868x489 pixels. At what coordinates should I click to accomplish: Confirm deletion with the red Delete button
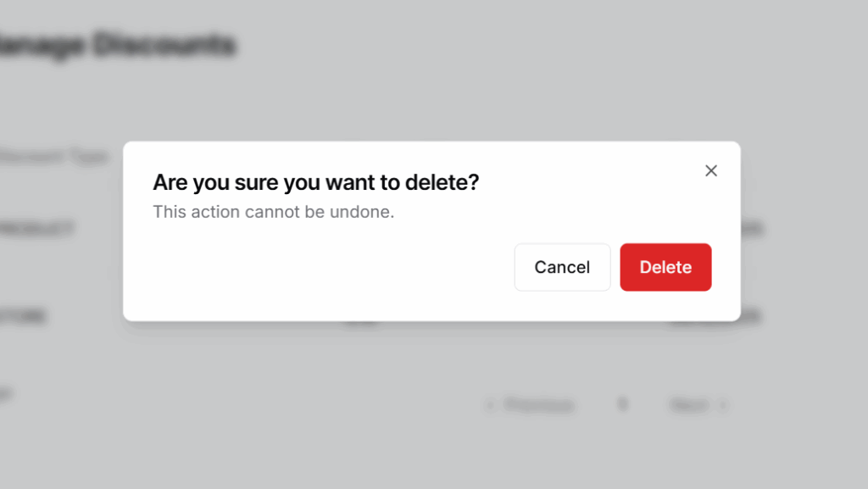pos(665,267)
